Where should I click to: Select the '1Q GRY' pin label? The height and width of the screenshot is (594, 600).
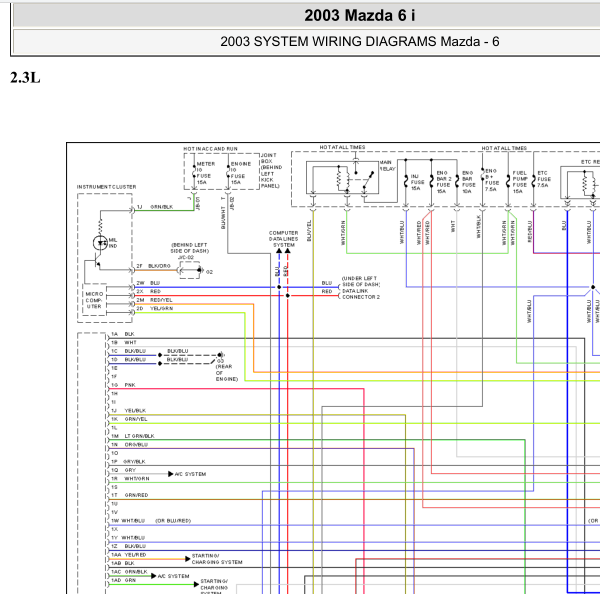(123, 470)
